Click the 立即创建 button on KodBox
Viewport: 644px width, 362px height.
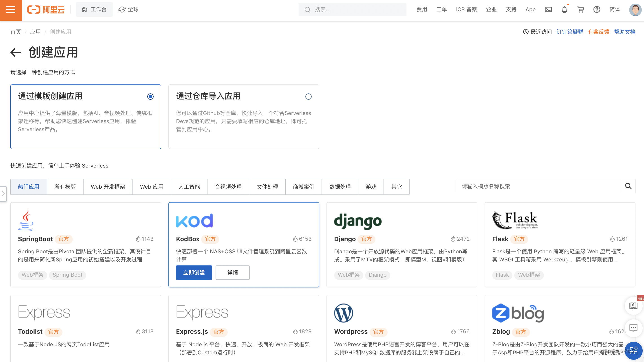[194, 272]
